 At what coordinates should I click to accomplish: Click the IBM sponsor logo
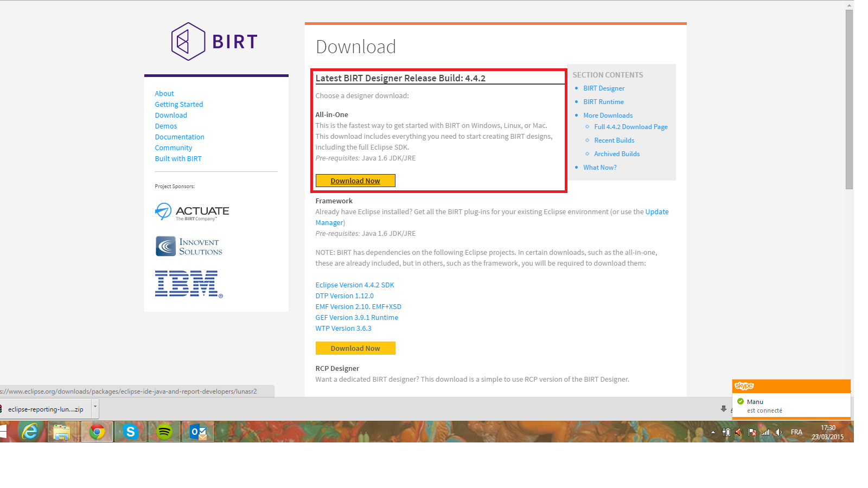[189, 284]
